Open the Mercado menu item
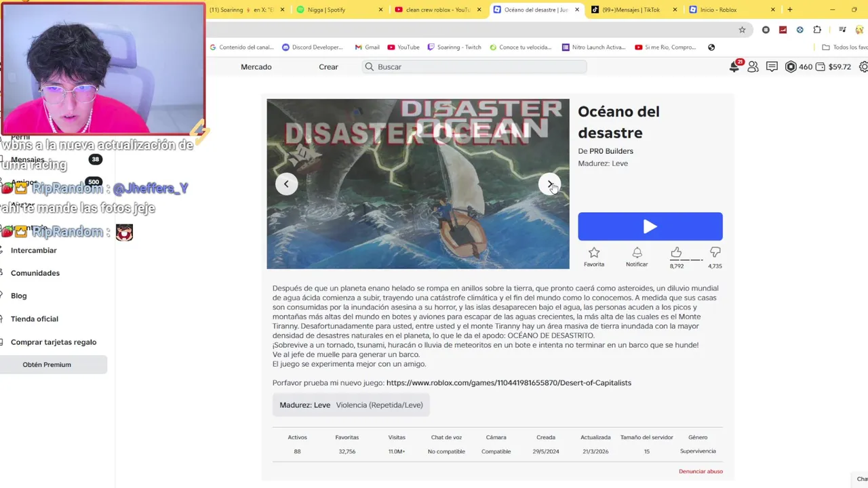 [x=256, y=66]
